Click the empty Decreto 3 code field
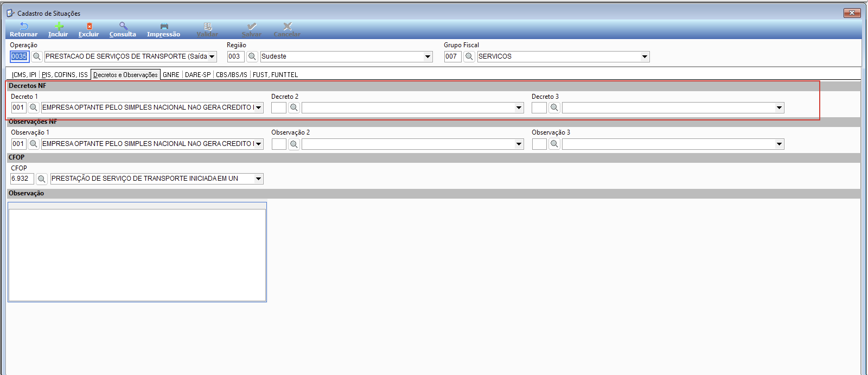This screenshot has width=868, height=375. tap(539, 107)
